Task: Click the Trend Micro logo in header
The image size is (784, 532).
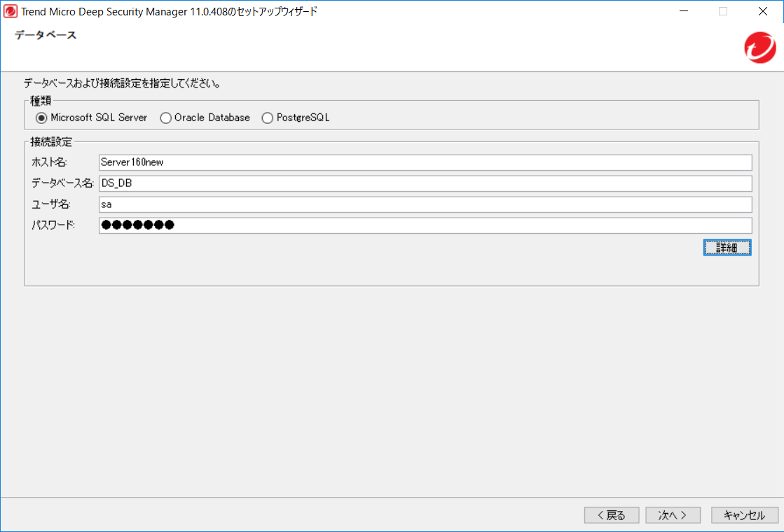Action: [760, 48]
